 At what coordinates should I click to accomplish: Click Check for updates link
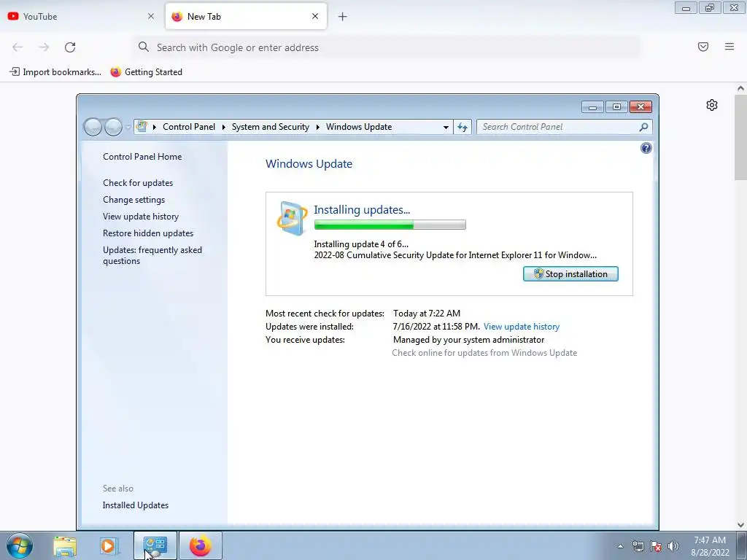(x=138, y=183)
